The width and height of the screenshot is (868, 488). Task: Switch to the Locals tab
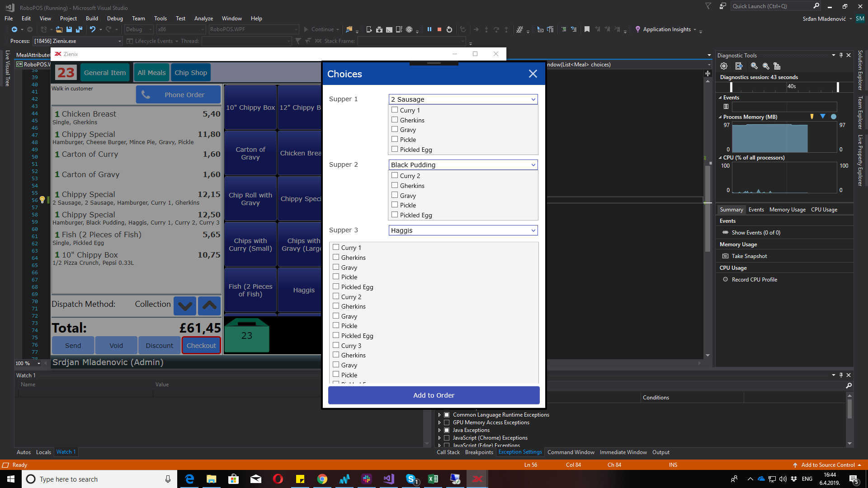click(43, 452)
